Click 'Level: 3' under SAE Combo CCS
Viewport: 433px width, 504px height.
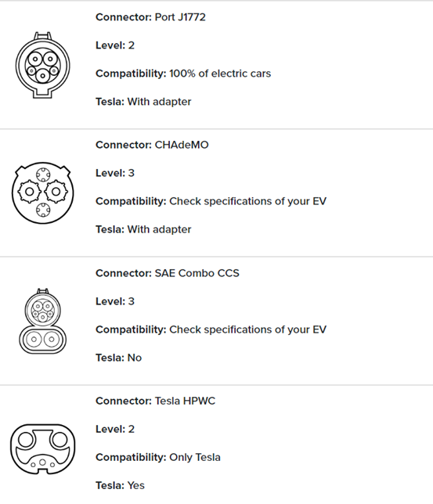(x=115, y=301)
